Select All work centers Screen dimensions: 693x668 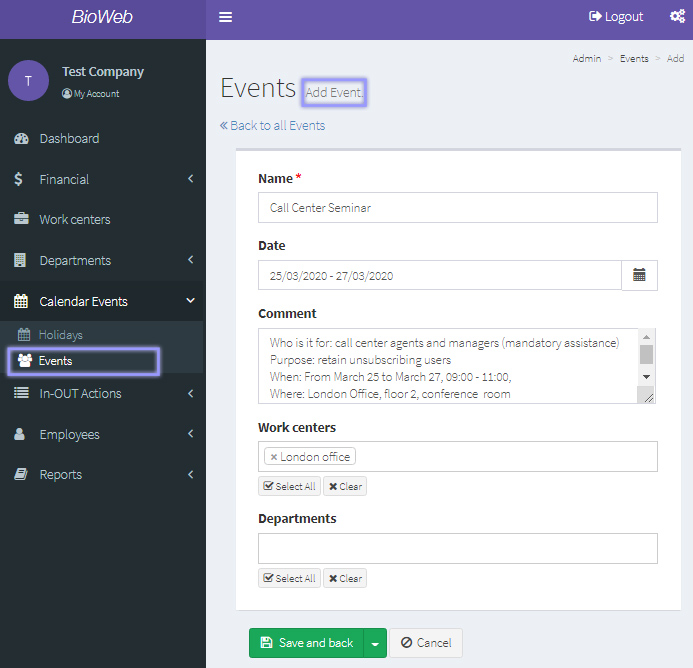coord(289,487)
